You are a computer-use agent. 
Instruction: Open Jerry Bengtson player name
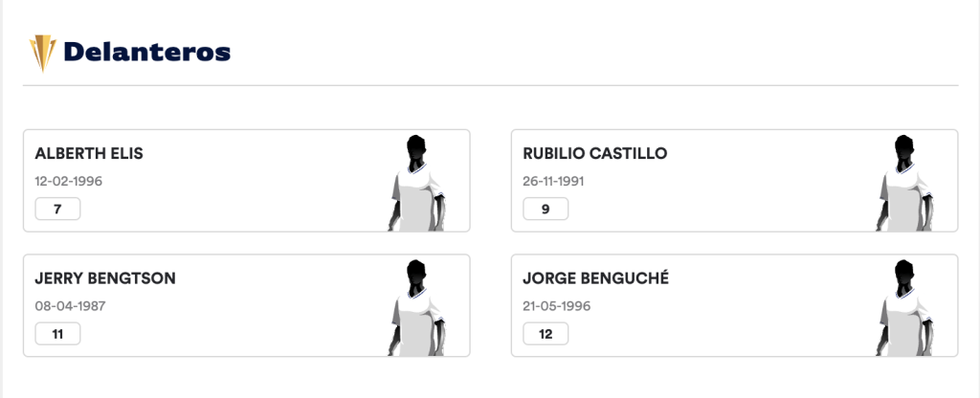tap(105, 278)
